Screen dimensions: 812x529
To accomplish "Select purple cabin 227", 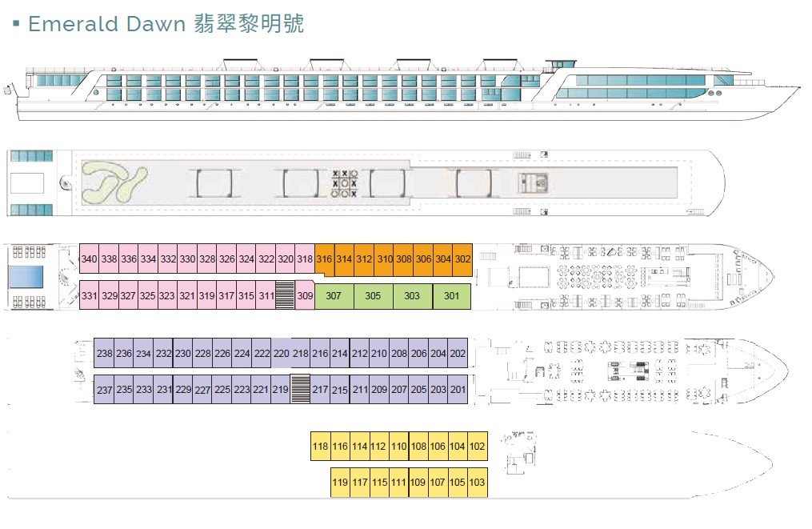I will (x=202, y=389).
